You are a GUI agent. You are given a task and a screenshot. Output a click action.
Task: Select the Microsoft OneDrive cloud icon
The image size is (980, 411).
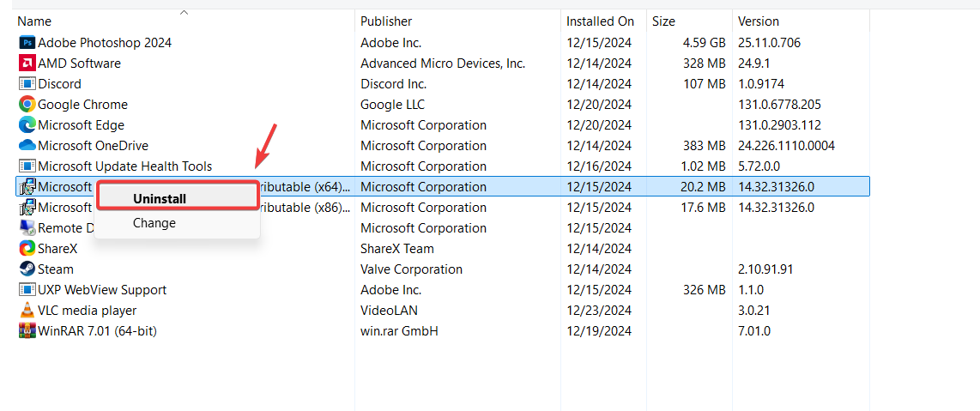click(27, 146)
